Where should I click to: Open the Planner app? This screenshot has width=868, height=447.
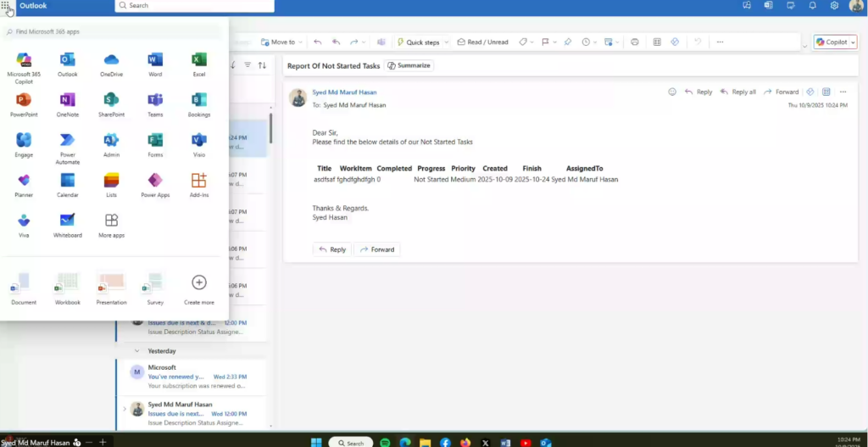click(x=24, y=184)
